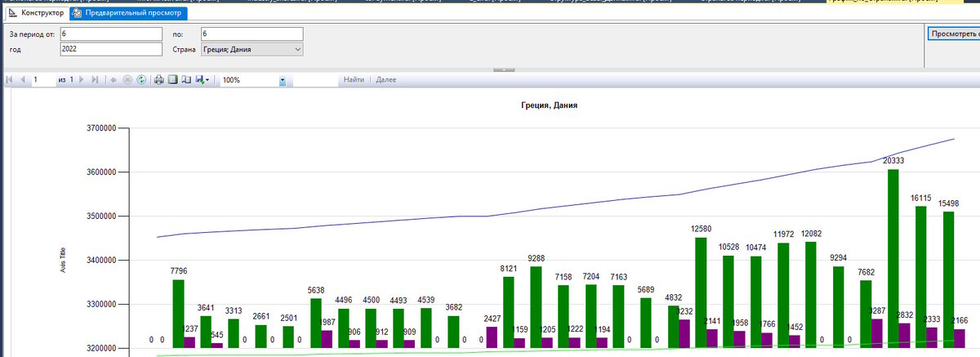Screen dimensions: 980x357
Task: Go to previous report page
Action: pos(23,80)
